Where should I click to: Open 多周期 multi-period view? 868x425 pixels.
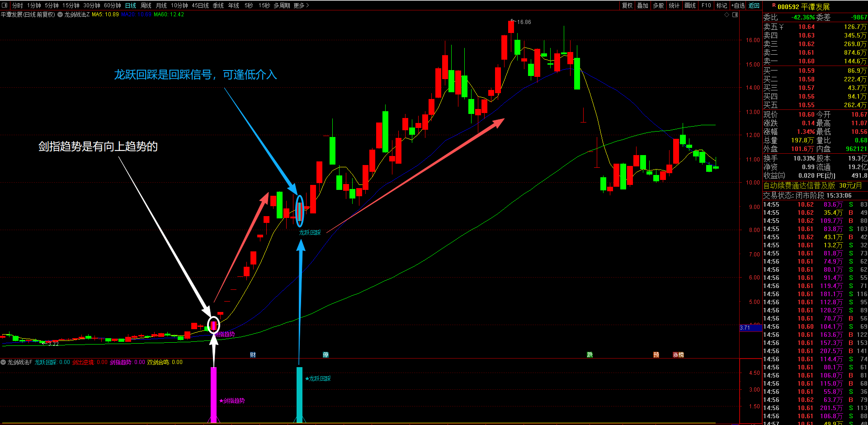(x=282, y=5)
